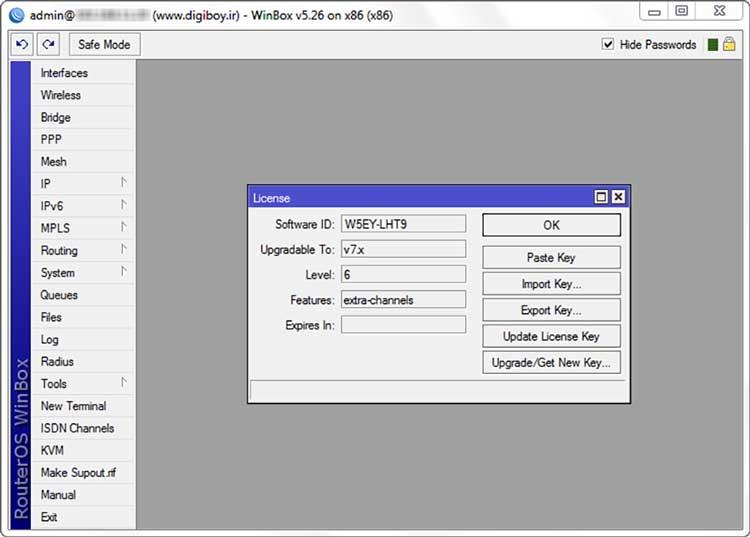Click the green status indicator square
The image size is (750, 537).
point(712,44)
